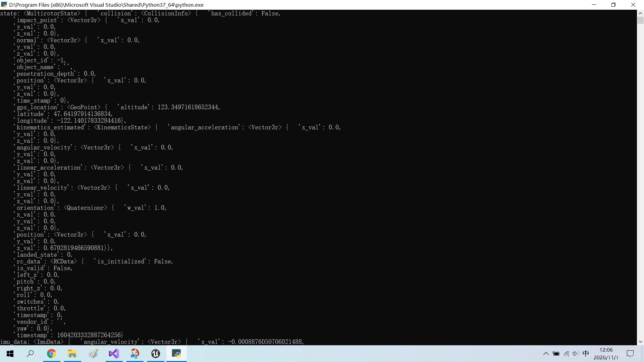Open the python.exe title bar icon menu
Screen dimensions: 644x362
[x=4, y=5]
